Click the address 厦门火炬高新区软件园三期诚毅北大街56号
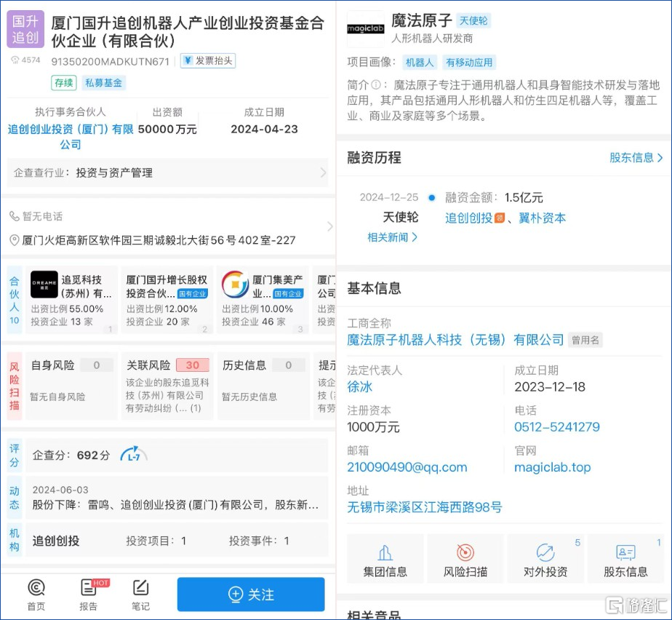 [x=159, y=240]
